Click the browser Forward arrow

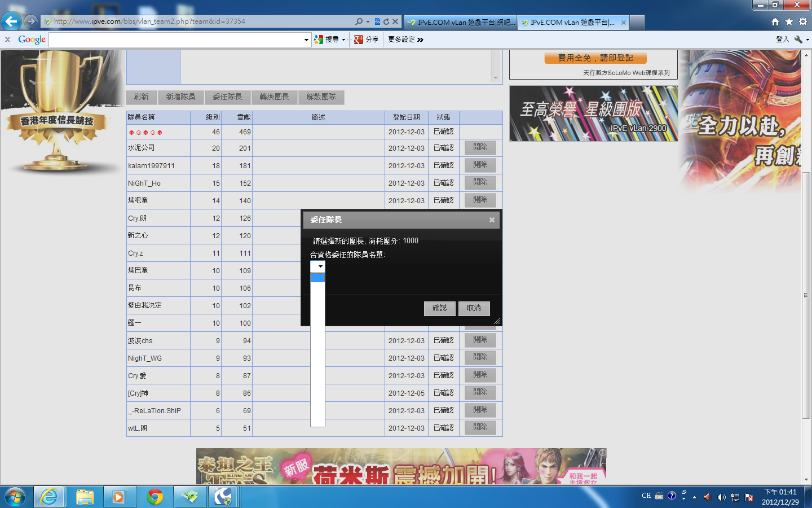click(x=31, y=21)
